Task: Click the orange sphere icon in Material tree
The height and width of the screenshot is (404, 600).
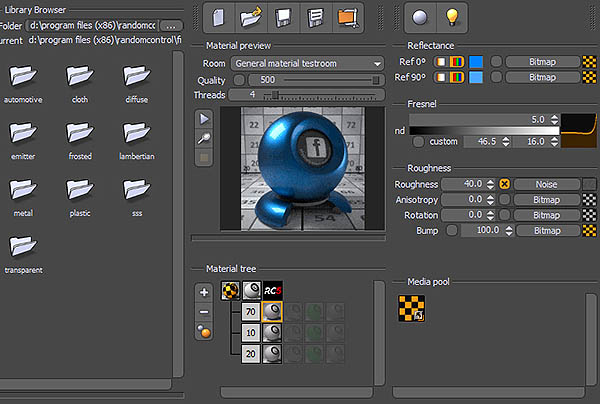Action: (204, 332)
